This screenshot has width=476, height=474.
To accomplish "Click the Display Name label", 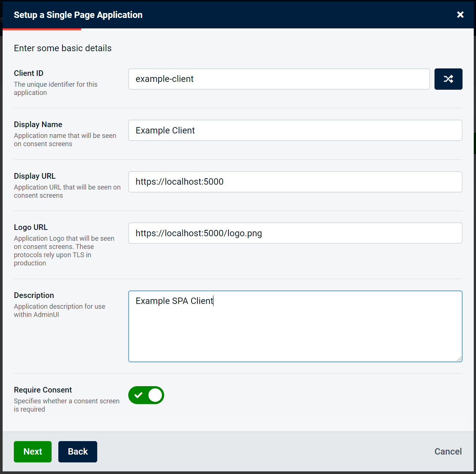I will click(x=38, y=124).
